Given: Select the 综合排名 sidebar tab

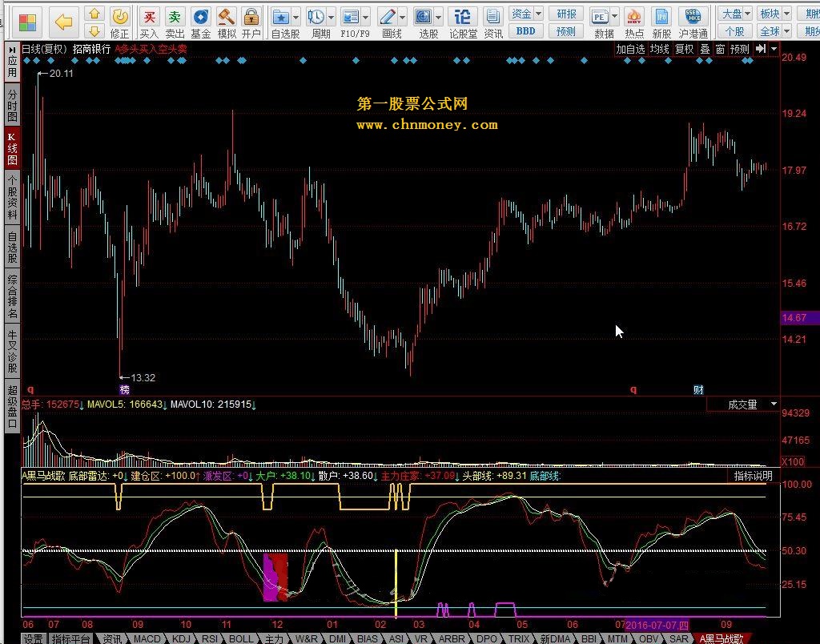Looking at the screenshot, I should pos(12,296).
